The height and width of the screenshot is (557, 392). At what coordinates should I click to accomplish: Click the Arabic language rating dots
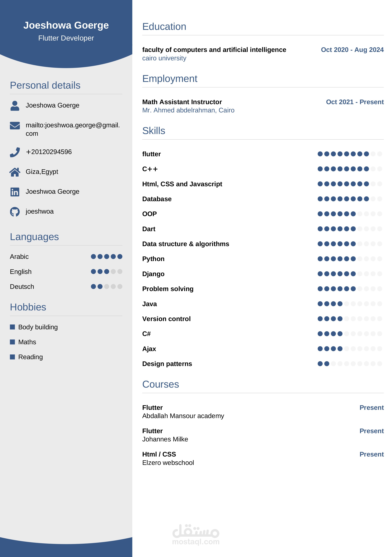[x=107, y=257]
